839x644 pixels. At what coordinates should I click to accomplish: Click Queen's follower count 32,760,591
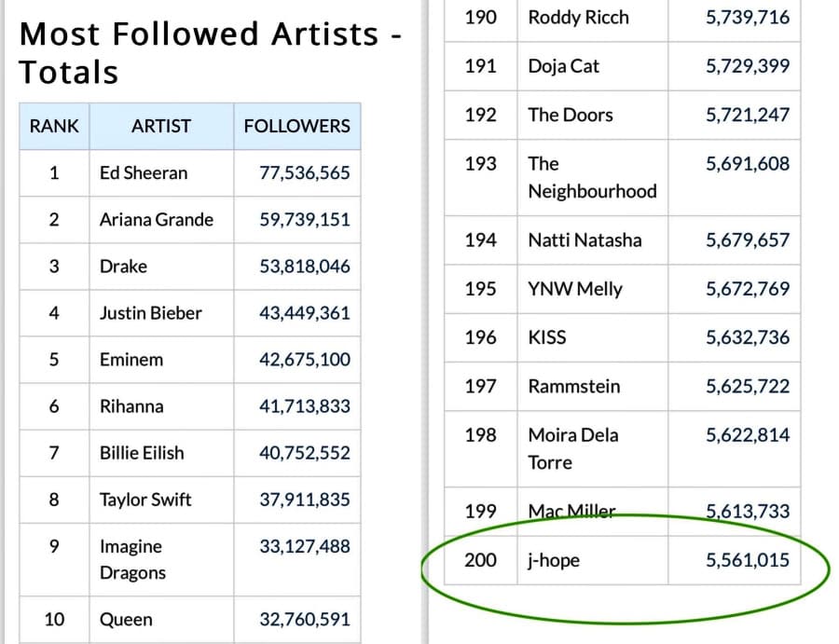pyautogui.click(x=305, y=619)
